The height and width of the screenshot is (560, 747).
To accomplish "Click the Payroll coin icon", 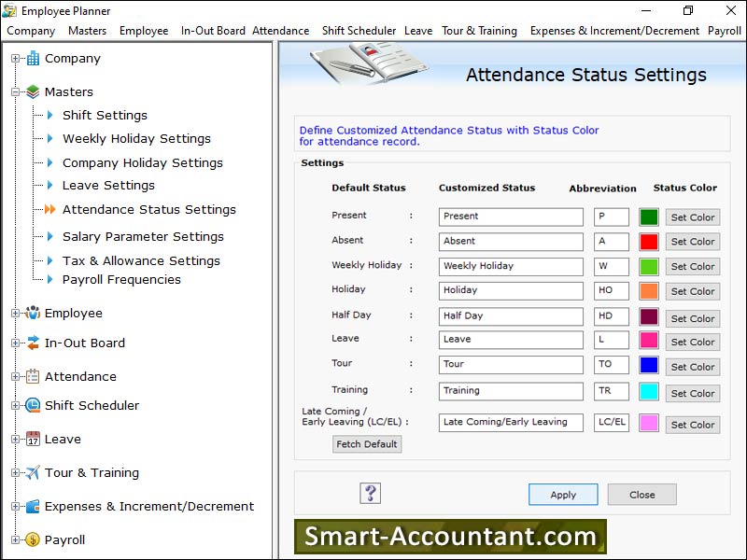I will click(x=33, y=540).
